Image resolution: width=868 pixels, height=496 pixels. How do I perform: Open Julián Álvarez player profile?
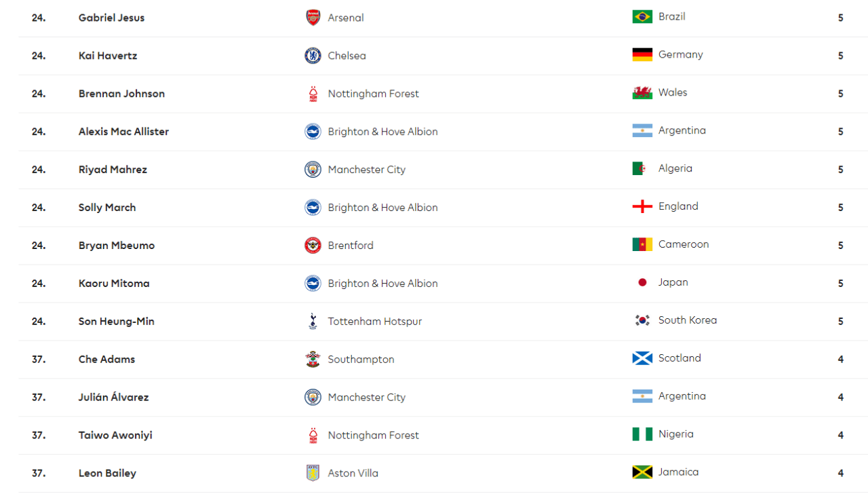[114, 398]
